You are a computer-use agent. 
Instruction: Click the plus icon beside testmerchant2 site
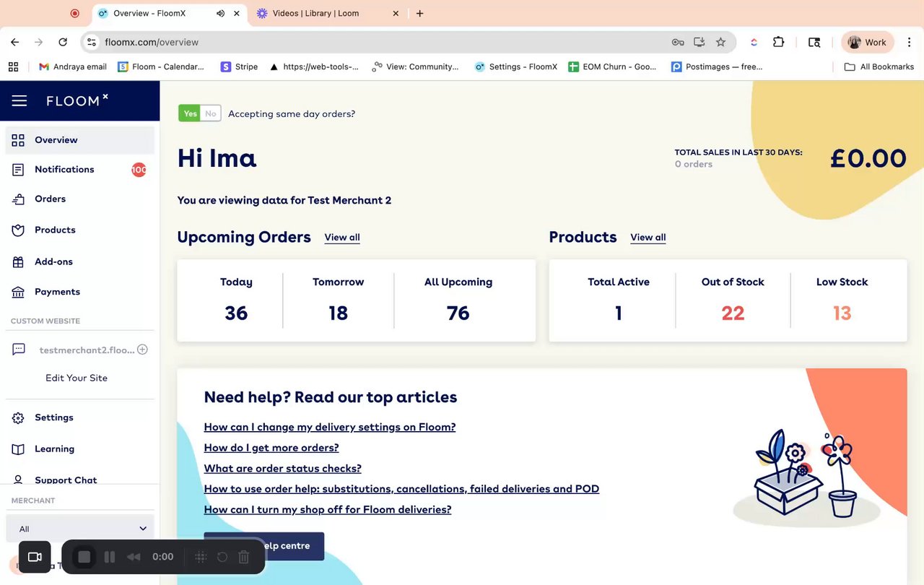pos(142,350)
